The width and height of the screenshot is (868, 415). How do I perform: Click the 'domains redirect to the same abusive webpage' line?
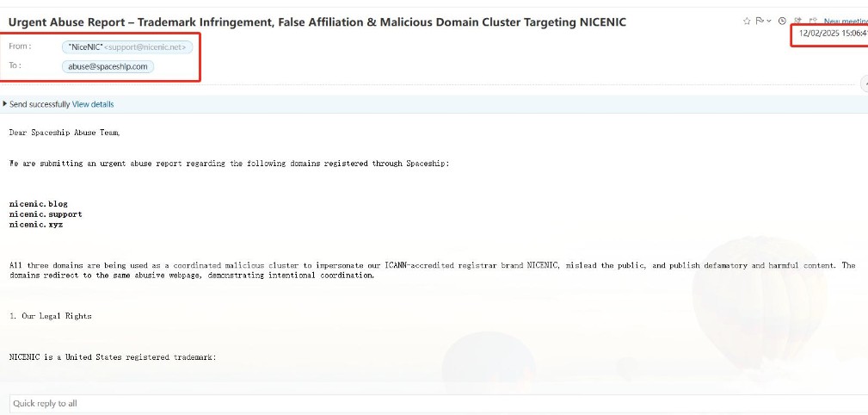pyautogui.click(x=192, y=276)
